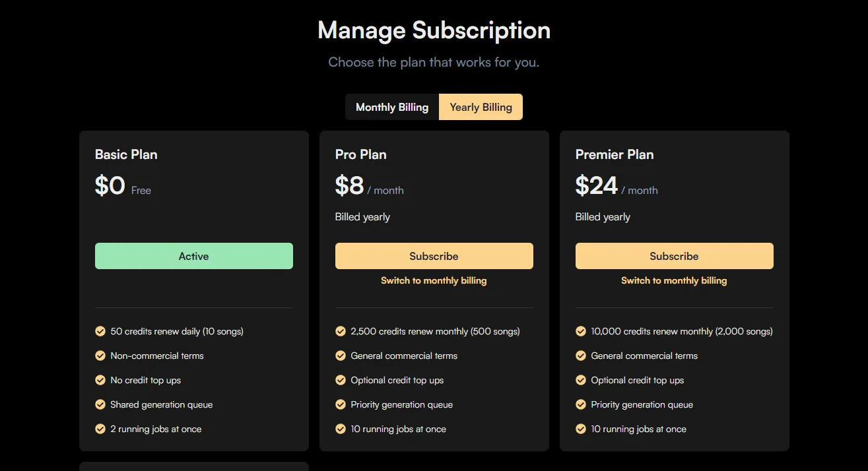Click checkmark icon next to 2,500 credits renew monthly

341,331
